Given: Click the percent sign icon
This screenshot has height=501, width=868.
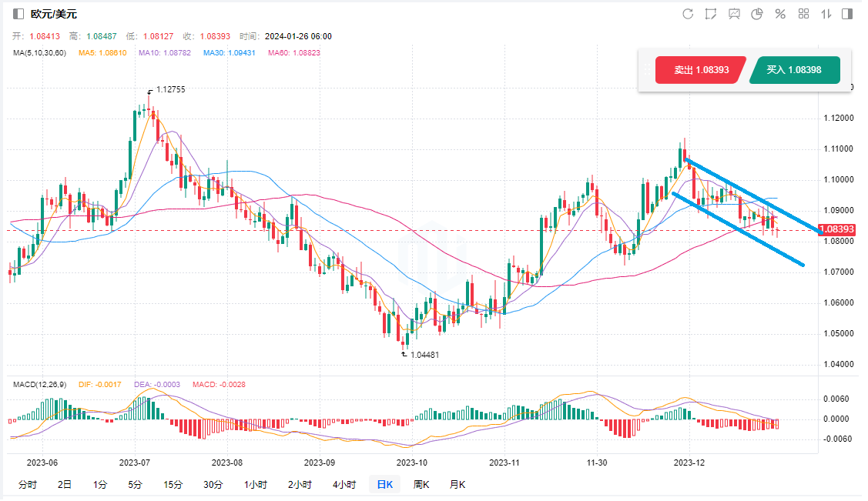Looking at the screenshot, I should (x=780, y=14).
